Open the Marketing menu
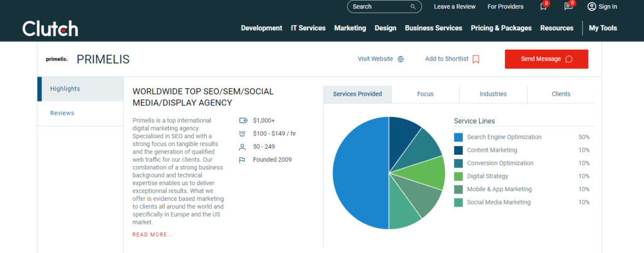This screenshot has width=644, height=253. 350,28
